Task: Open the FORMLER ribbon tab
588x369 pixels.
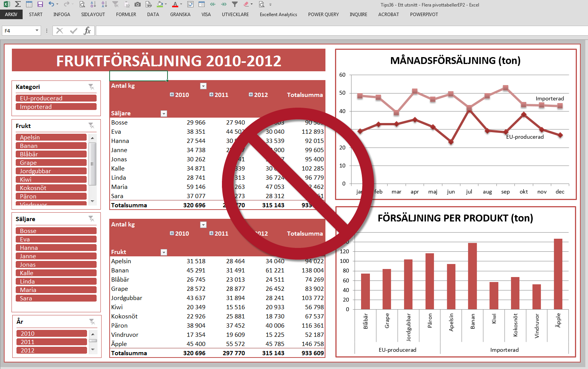Action: click(x=126, y=15)
